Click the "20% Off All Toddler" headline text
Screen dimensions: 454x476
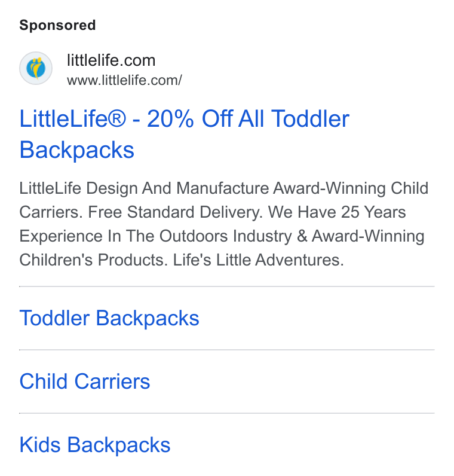coord(248,118)
